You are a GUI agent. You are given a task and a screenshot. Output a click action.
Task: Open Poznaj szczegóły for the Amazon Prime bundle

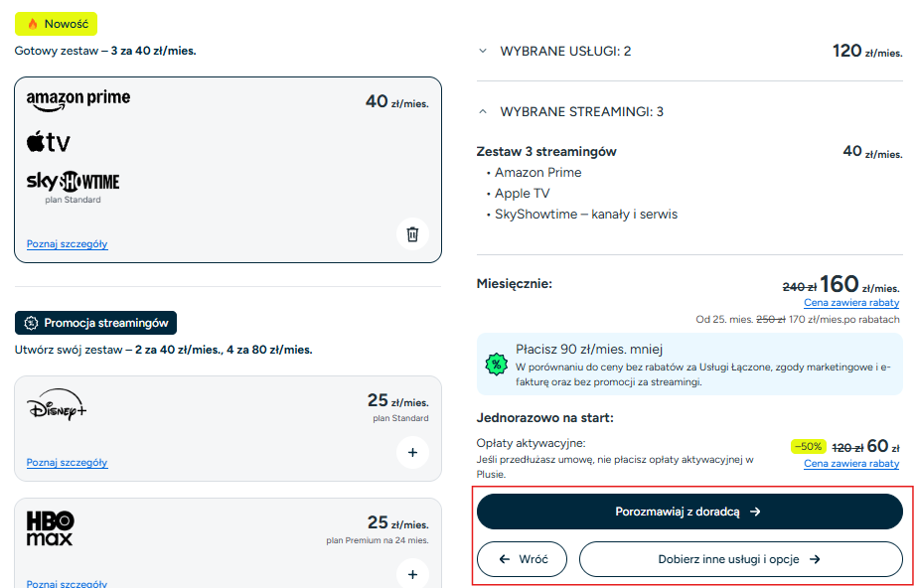pyautogui.click(x=68, y=244)
